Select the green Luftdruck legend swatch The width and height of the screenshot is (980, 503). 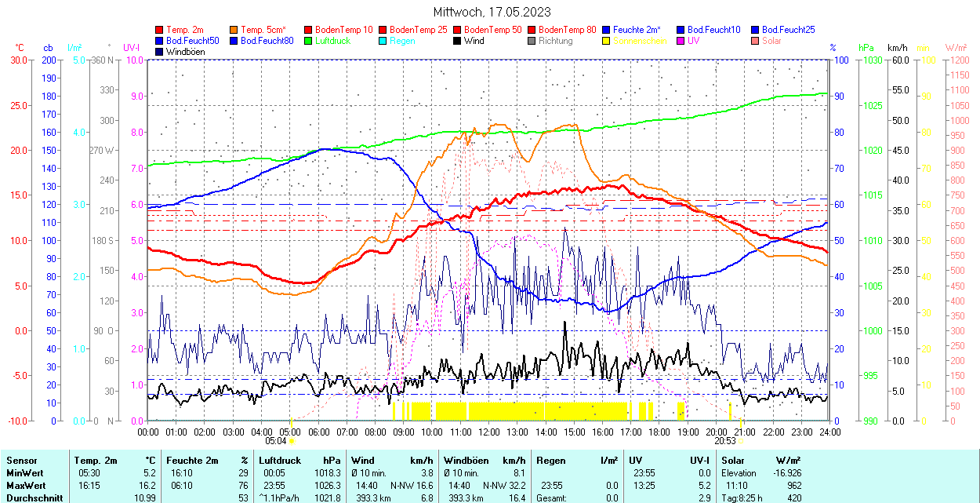[309, 41]
